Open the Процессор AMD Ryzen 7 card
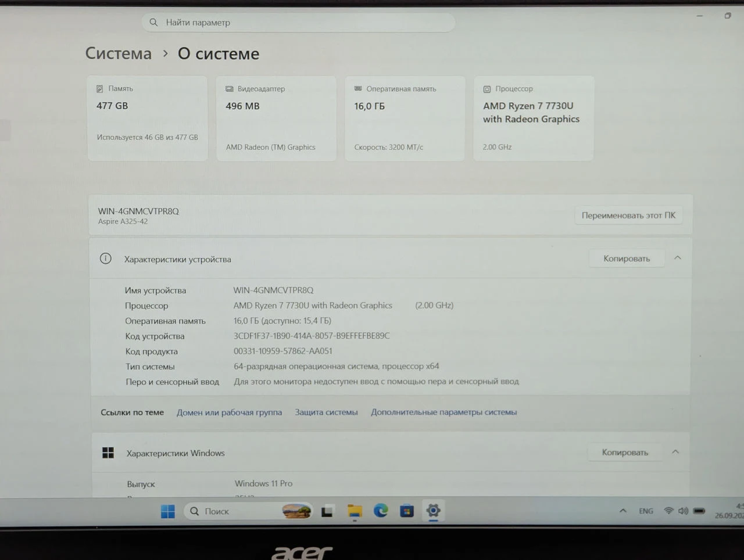Screen dimensions: 744x560 click(x=534, y=119)
